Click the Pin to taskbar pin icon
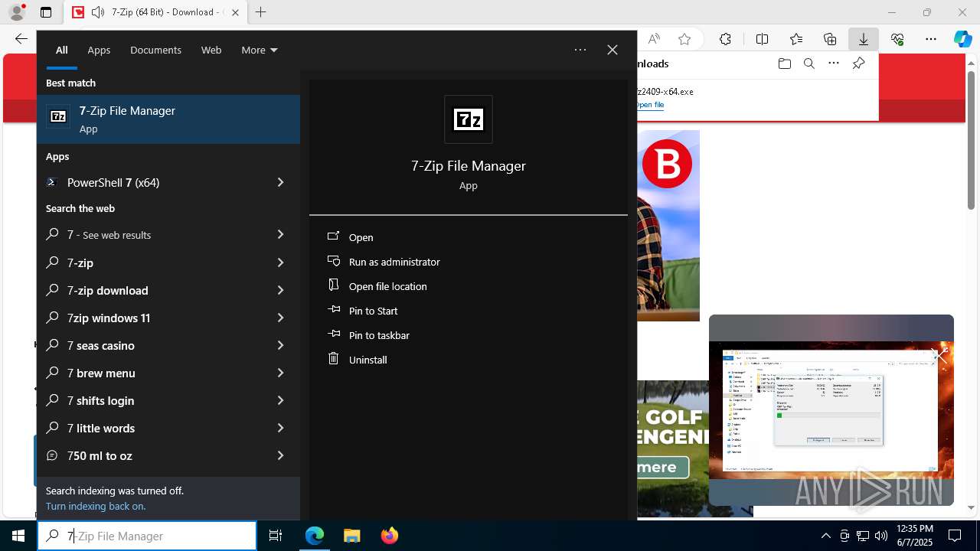980x551 pixels. (x=333, y=334)
